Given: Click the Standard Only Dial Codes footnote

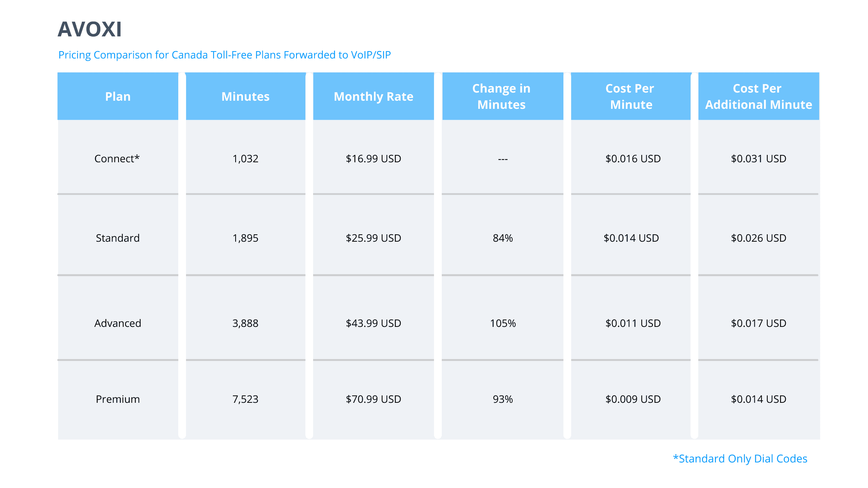Looking at the screenshot, I should coord(740,459).
